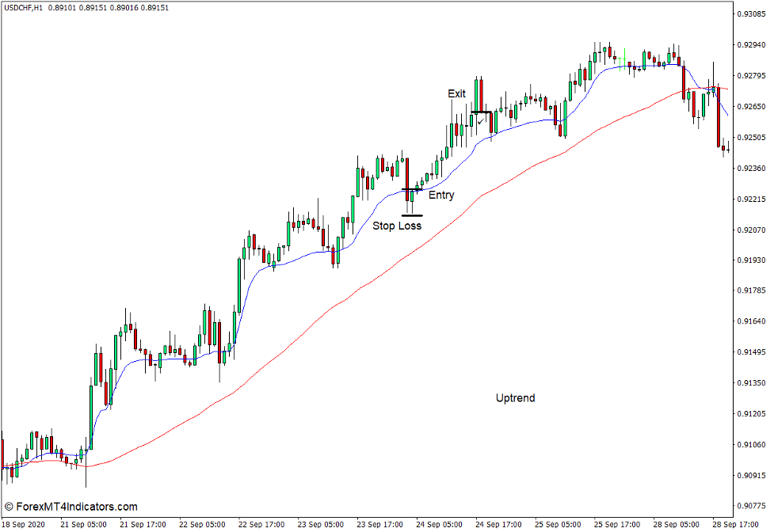The height and width of the screenshot is (532, 774).
Task: Select the exit checkmark arrow marker
Action: pos(479,123)
